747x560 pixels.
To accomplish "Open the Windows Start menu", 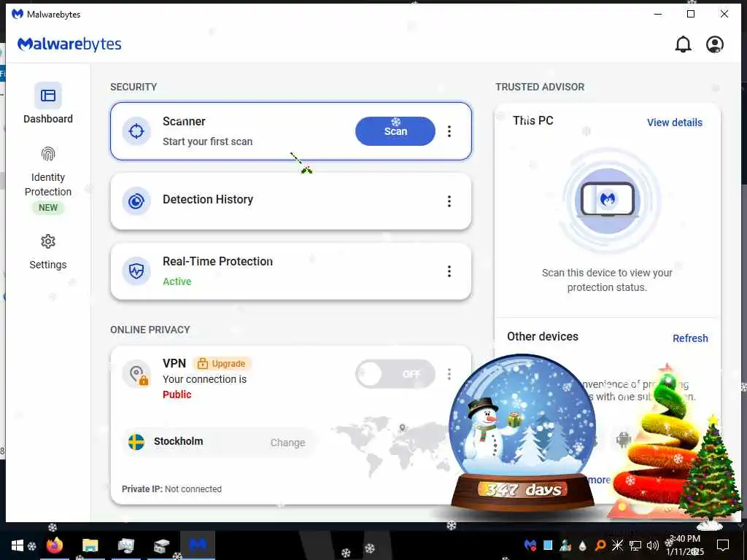I will point(18,545).
